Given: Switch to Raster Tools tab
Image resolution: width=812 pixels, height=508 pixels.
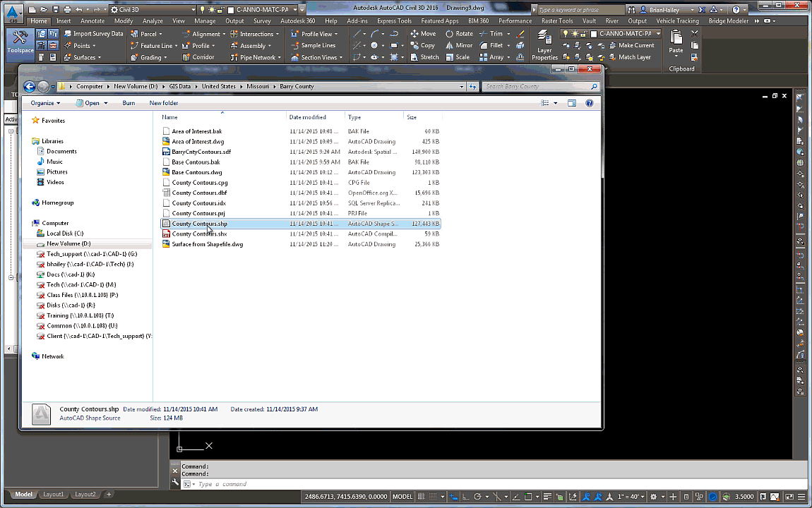Looking at the screenshot, I should pos(557,20).
